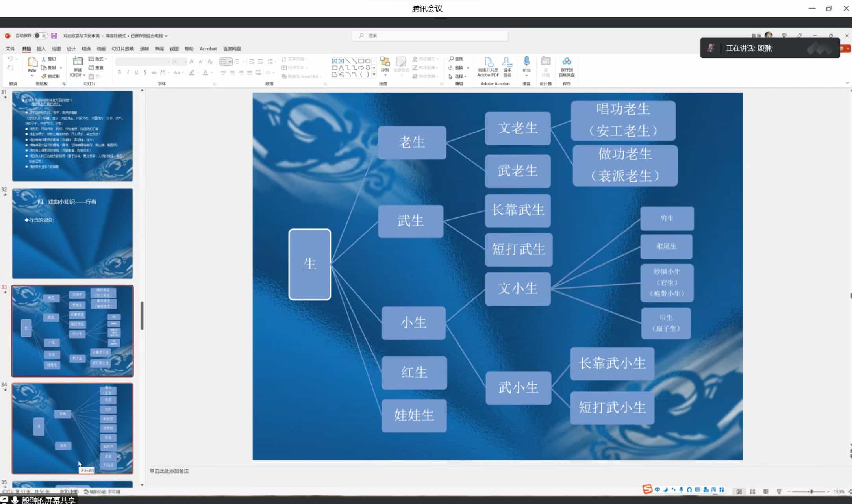The image size is (852, 504).
Task: Open Slide Sorter view in status bar
Action: 752,491
